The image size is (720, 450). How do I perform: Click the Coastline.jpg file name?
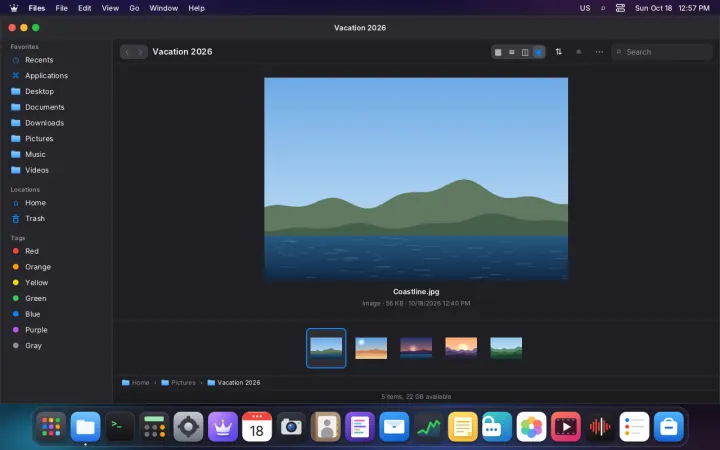click(x=416, y=292)
